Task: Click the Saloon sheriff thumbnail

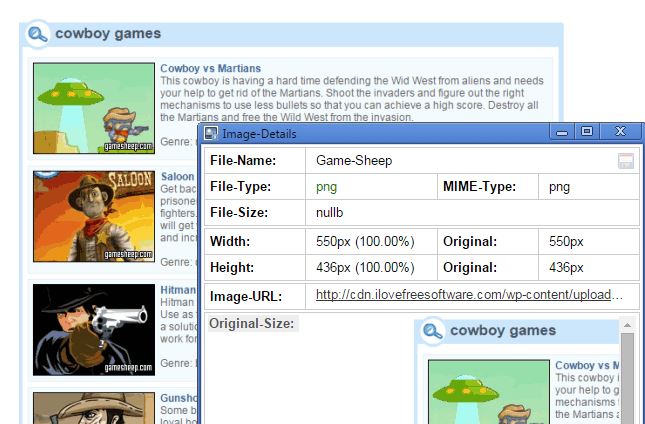Action: 94,216
